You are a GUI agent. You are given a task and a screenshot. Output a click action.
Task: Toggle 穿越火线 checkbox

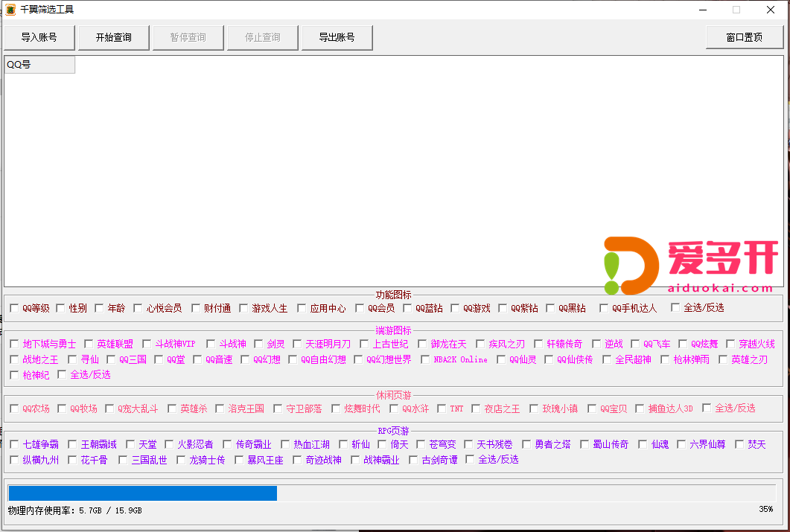click(x=730, y=344)
